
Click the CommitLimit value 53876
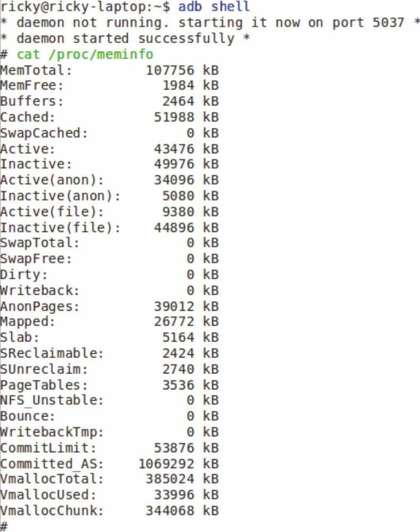174,448
